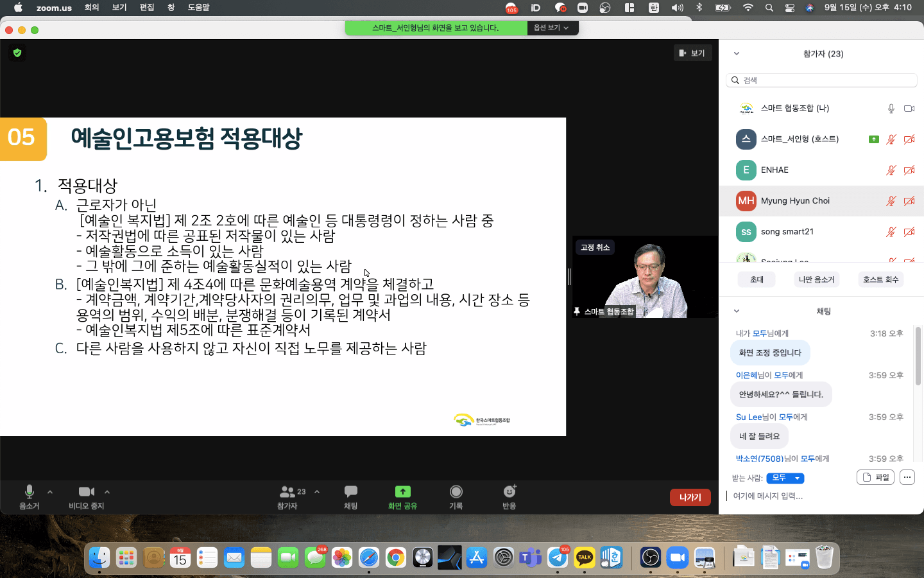Click the song smart21 participant row
Screen dimensions: 924x578
(821, 232)
